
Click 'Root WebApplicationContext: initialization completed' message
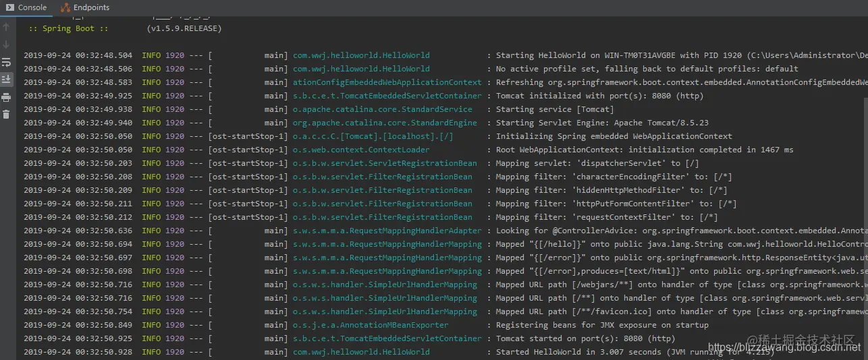[x=645, y=150]
